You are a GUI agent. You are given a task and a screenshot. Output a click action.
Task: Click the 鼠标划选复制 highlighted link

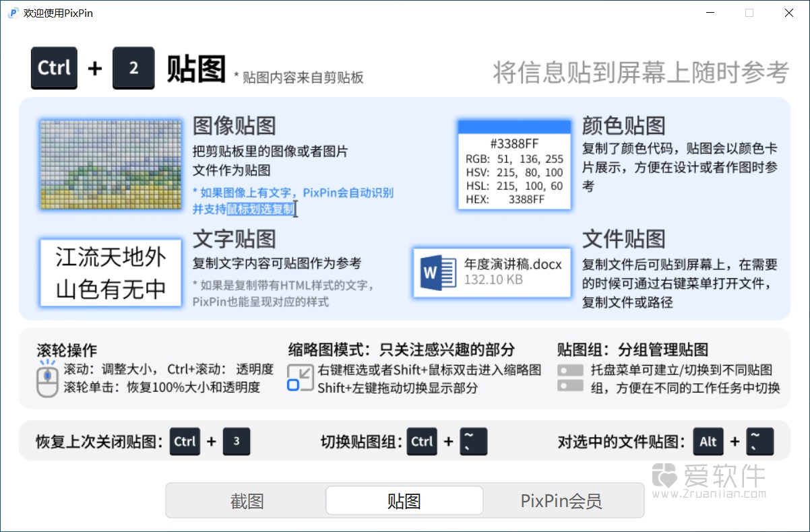tap(261, 209)
